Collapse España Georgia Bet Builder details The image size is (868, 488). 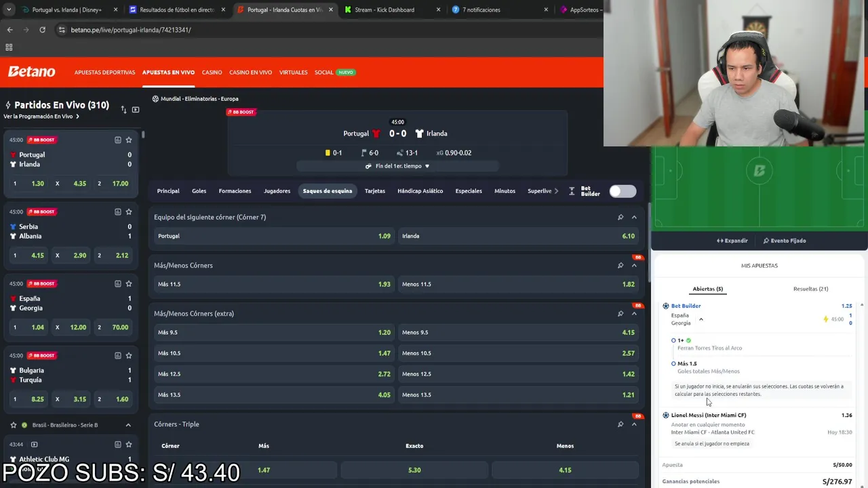[x=701, y=319]
